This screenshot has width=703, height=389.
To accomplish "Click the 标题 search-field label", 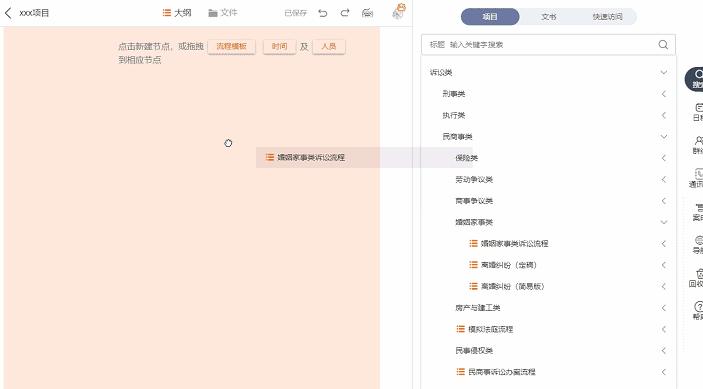I will (x=437, y=44).
